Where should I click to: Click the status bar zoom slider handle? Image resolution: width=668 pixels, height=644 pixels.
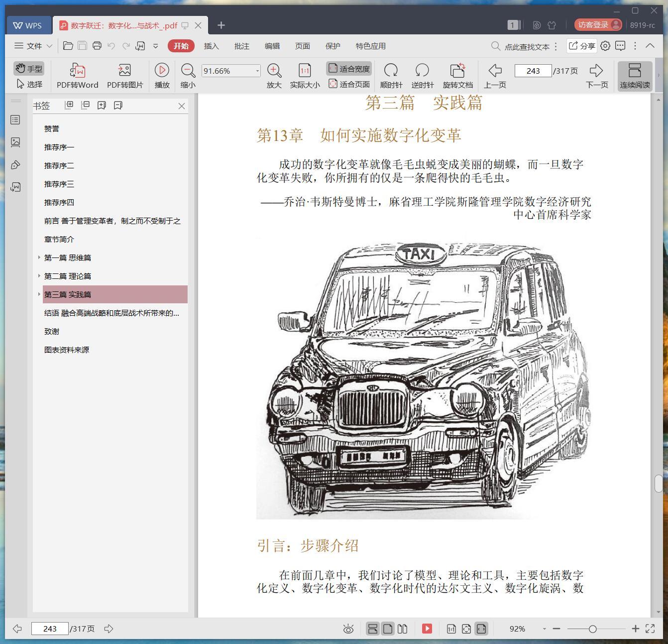[592, 629]
